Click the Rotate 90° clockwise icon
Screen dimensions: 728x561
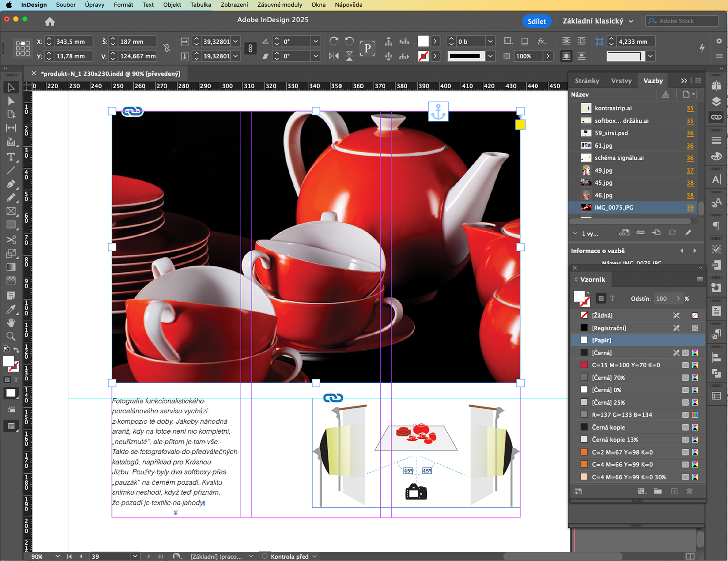pos(334,41)
